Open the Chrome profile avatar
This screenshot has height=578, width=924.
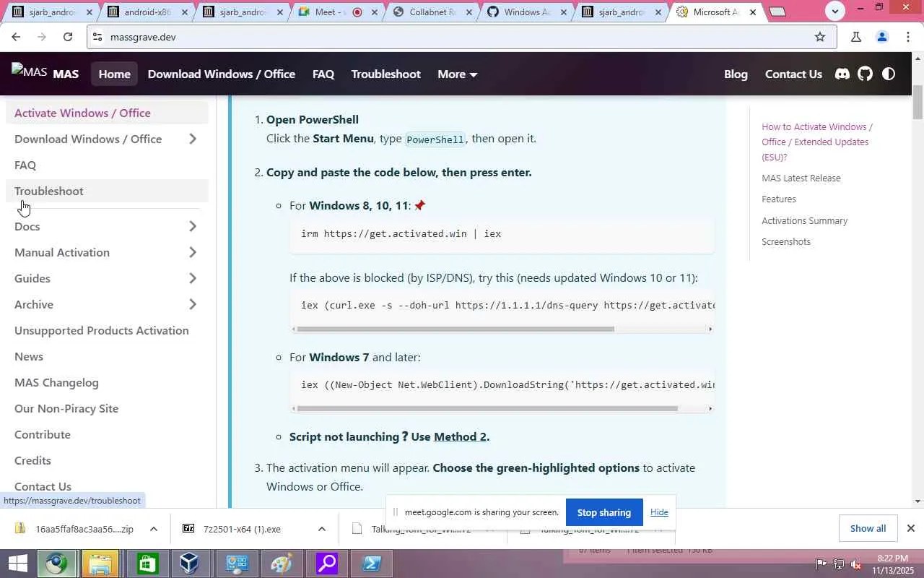click(881, 37)
